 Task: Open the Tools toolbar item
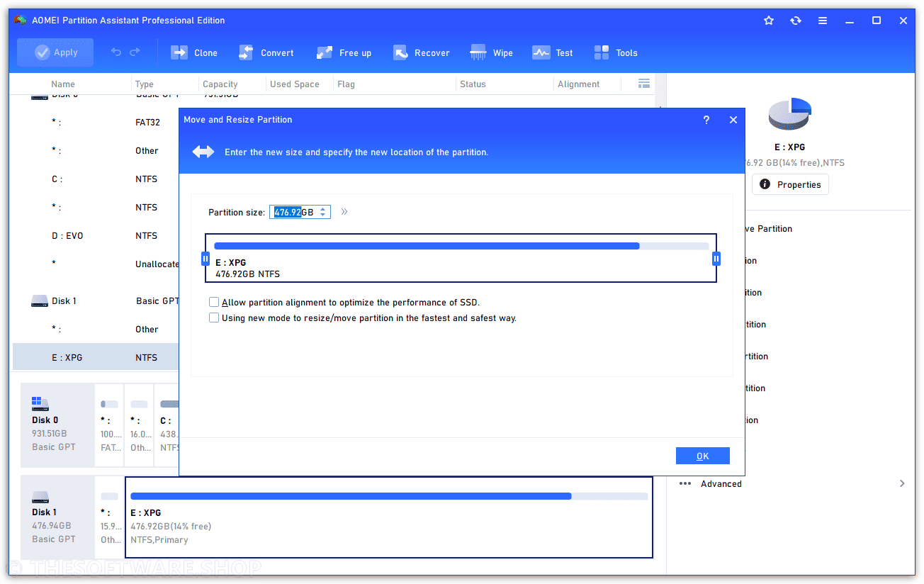click(616, 52)
